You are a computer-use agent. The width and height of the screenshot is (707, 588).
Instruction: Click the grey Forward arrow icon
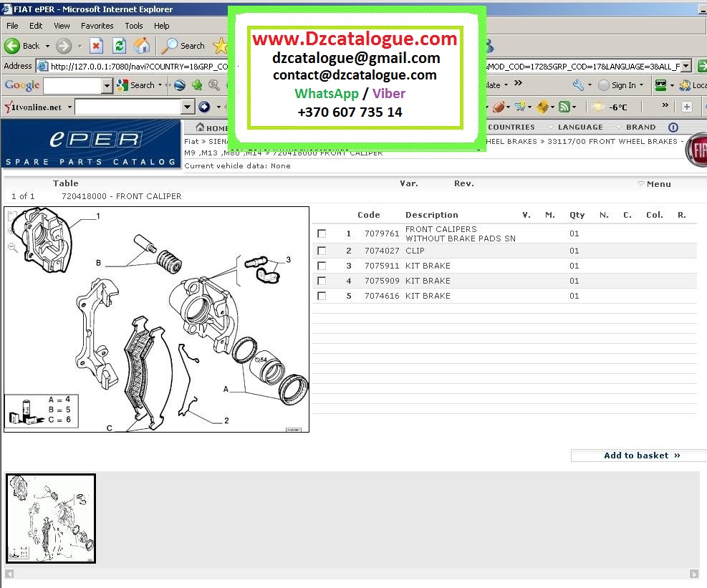64,46
